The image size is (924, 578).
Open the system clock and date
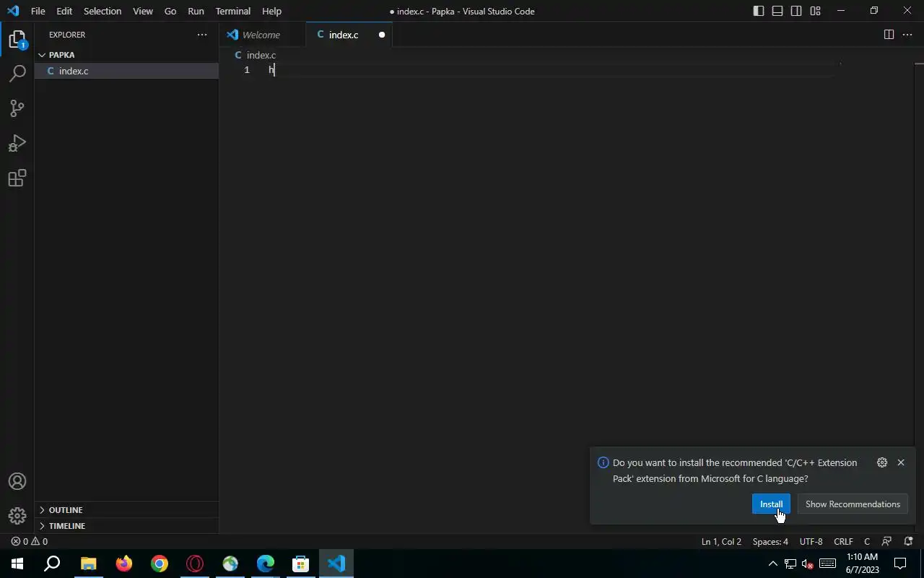tap(863, 564)
